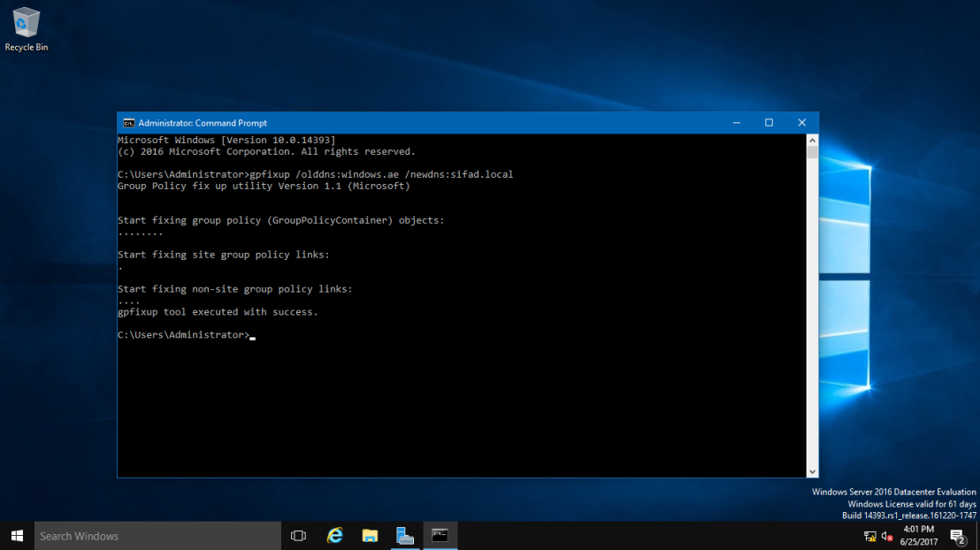Maximize the Command Prompt window
Viewport: 980px width, 550px height.
pos(769,123)
